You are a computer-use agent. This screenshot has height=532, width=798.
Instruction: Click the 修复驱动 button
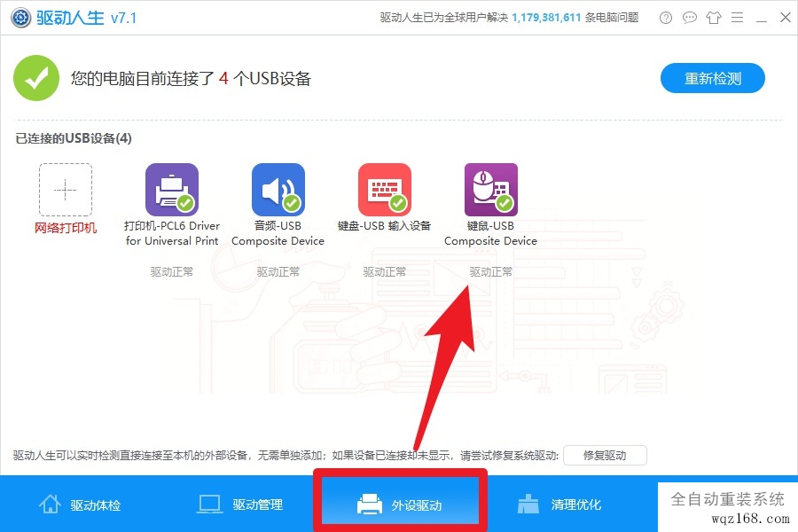[605, 455]
